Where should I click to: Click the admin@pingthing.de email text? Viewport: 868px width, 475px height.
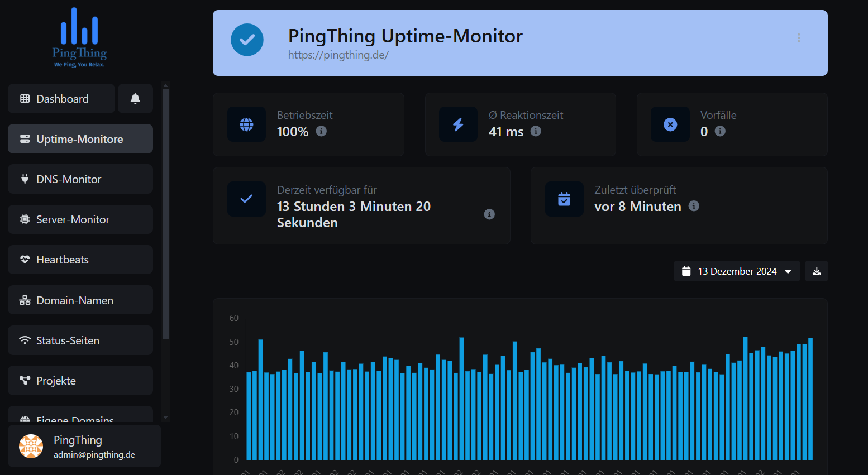coord(94,455)
